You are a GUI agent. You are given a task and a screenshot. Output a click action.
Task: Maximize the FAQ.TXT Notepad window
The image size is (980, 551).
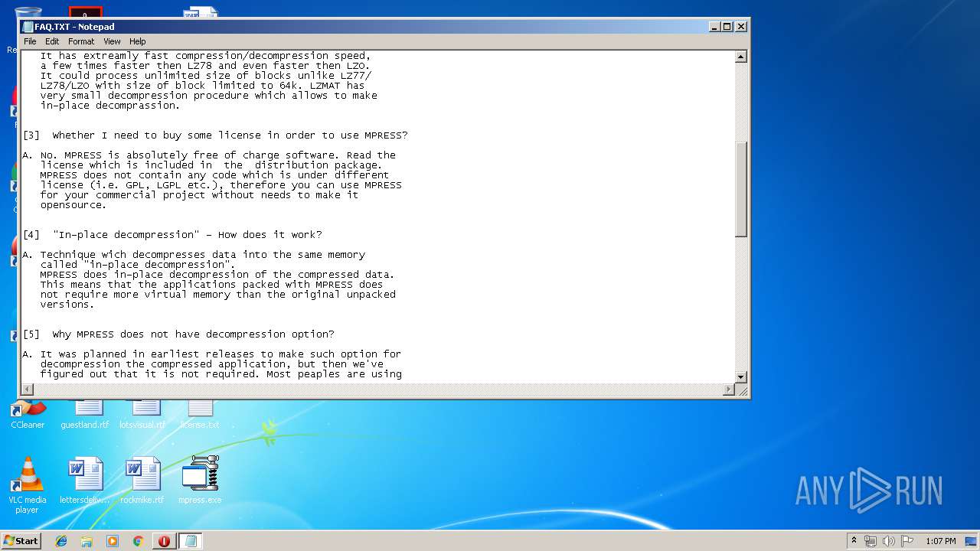[x=727, y=27]
